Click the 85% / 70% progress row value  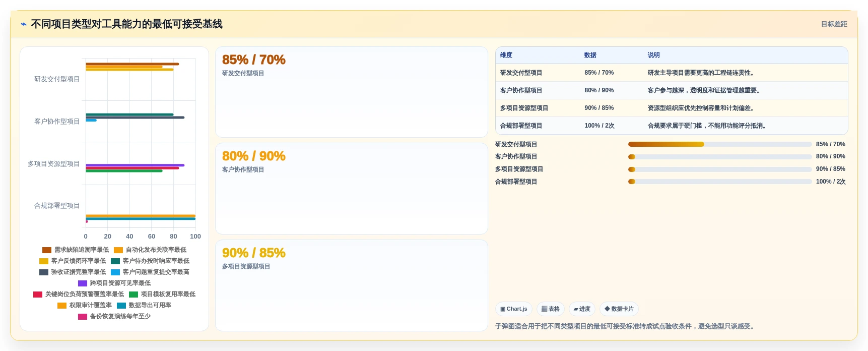(x=831, y=144)
